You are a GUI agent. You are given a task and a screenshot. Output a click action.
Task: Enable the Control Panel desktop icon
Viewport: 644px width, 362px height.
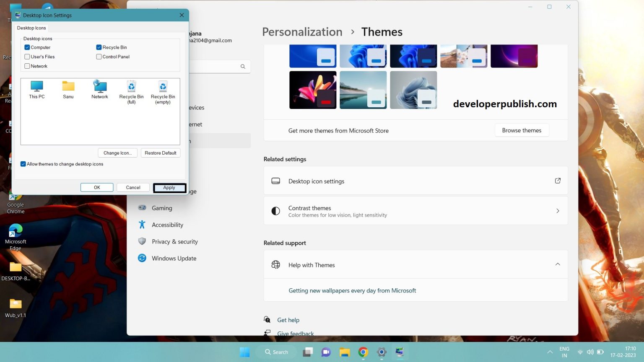99,57
